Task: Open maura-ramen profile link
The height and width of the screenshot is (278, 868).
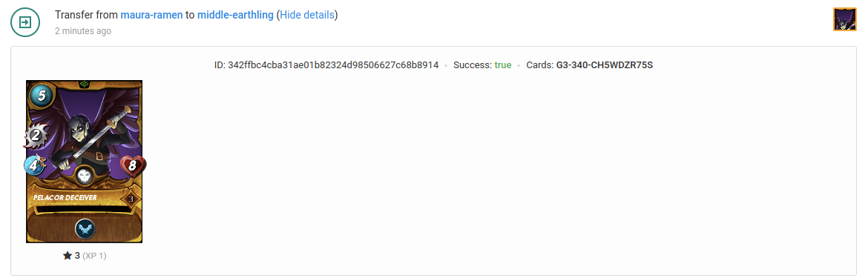Action: 151,15
